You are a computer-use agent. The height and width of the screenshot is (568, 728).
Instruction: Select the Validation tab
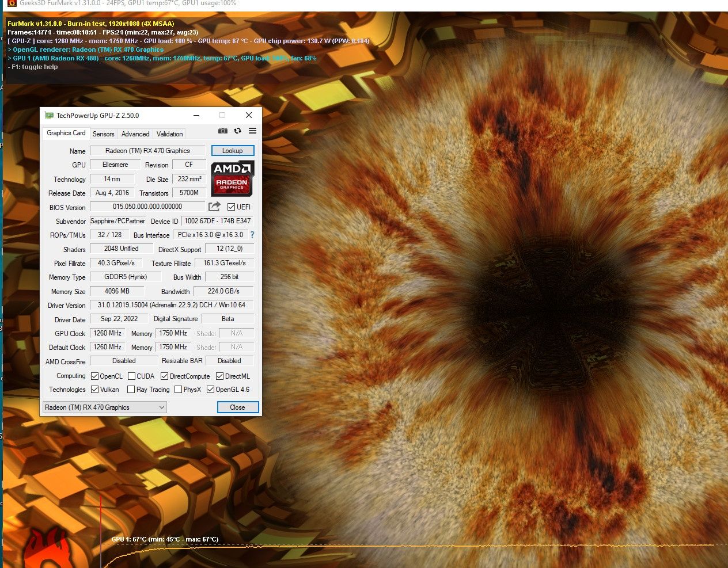click(x=170, y=134)
